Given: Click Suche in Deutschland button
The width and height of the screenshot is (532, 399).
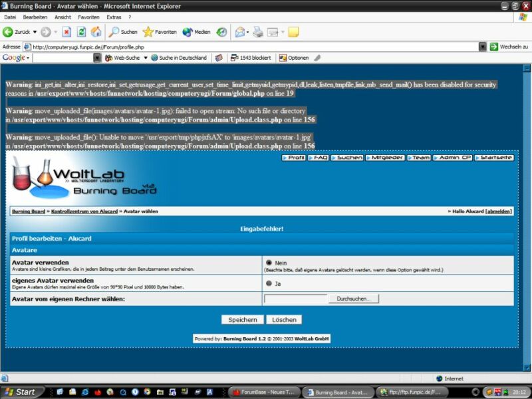Looking at the screenshot, I should [x=179, y=58].
